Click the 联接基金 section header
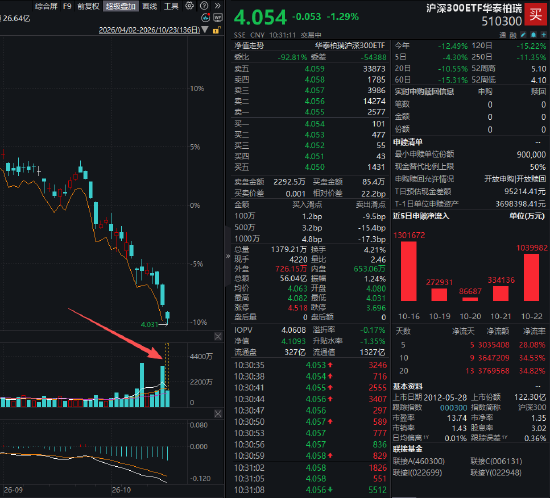This screenshot has height=498, width=550. (407, 449)
